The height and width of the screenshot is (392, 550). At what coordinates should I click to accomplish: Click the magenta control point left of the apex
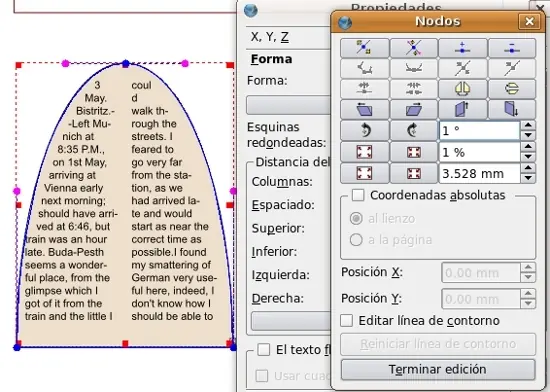coord(66,63)
